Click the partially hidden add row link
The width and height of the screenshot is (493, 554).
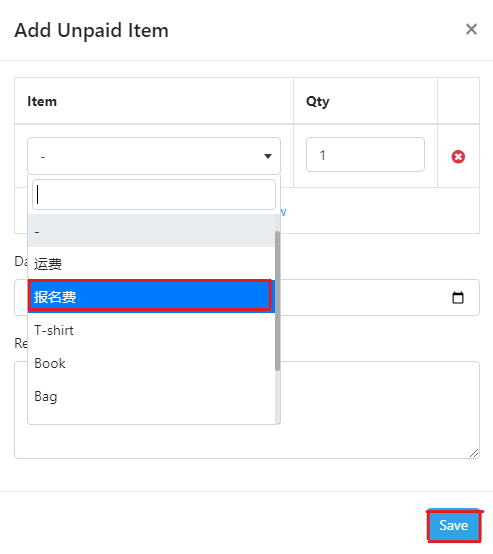coord(283,212)
